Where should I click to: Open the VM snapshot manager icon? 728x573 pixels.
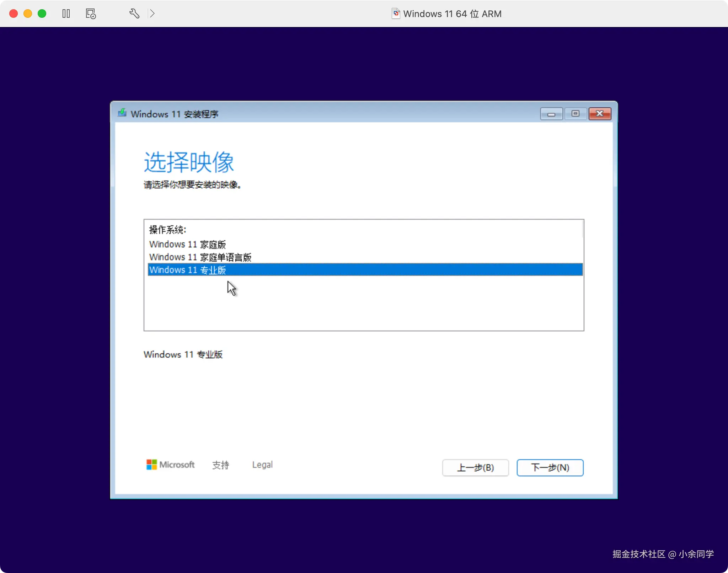(x=91, y=14)
